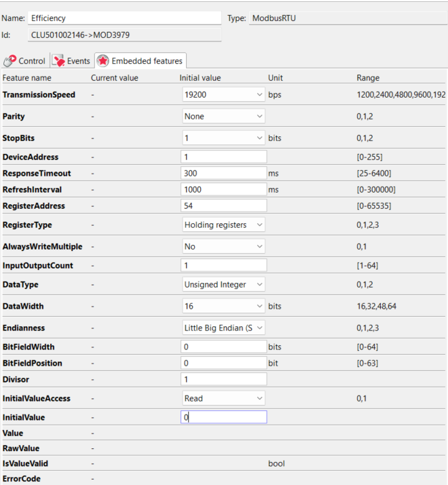The width and height of the screenshot is (448, 485).
Task: Select the ErrorCode feature row label
Action: (x=21, y=478)
